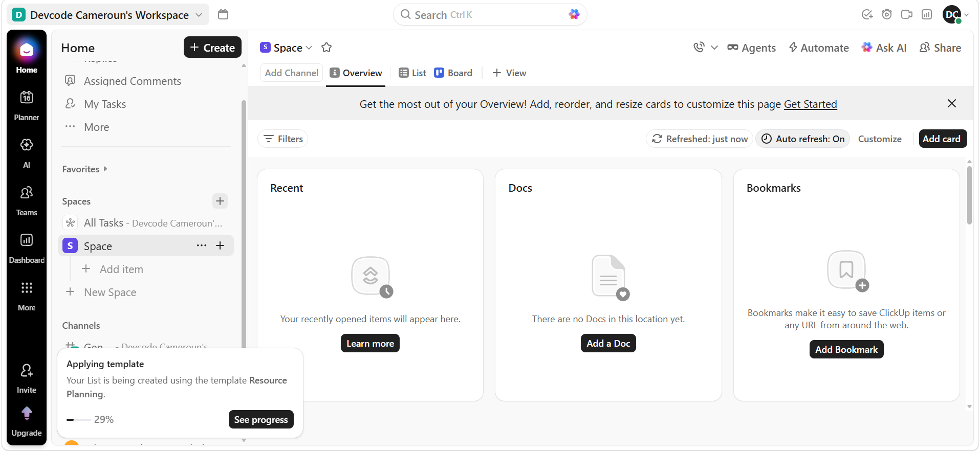Open the quick task checkmark icon in top bar

tap(867, 14)
